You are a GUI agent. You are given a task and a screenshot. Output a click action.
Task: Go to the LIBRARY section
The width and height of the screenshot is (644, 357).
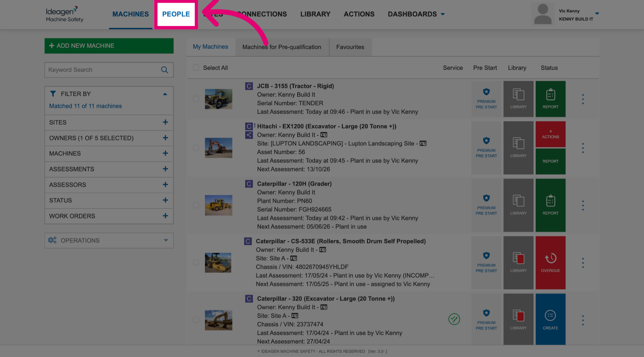pos(315,14)
